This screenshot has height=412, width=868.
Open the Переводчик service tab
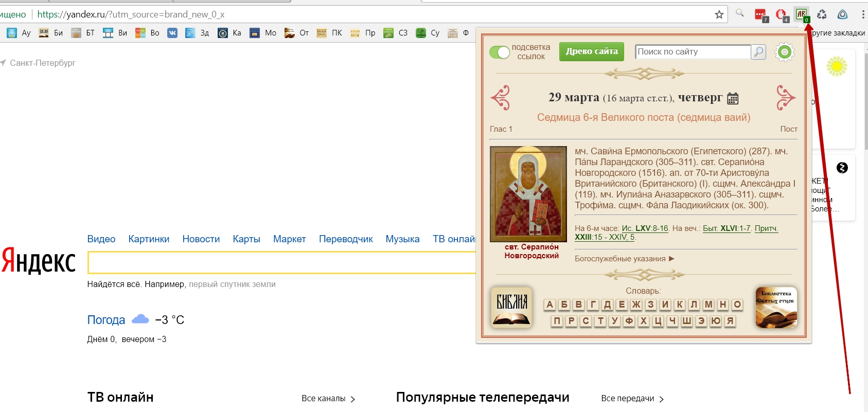coord(346,239)
